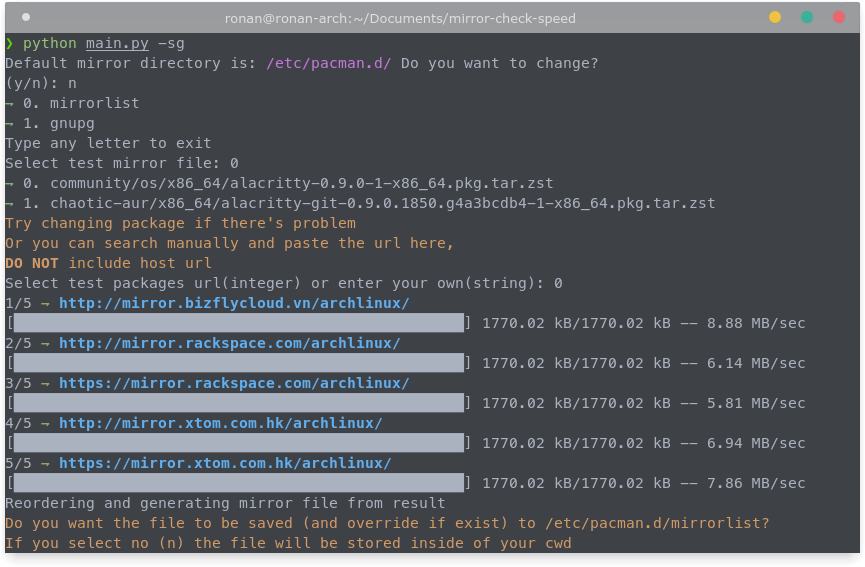Click the terminal title 'ronan@ronan-arch:~/Documents/mirror-check-speed'

pos(400,18)
